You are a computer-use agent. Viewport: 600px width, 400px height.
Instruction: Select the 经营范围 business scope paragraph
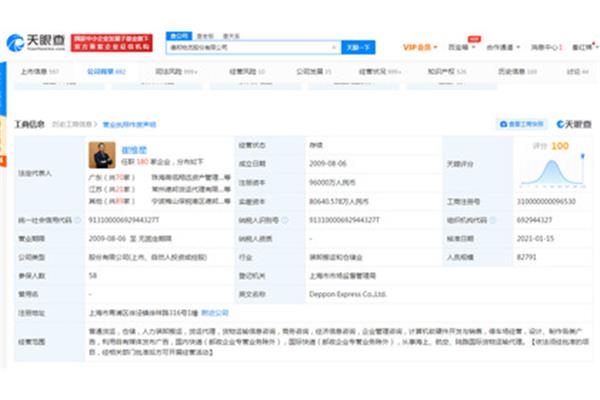pyautogui.click(x=339, y=341)
